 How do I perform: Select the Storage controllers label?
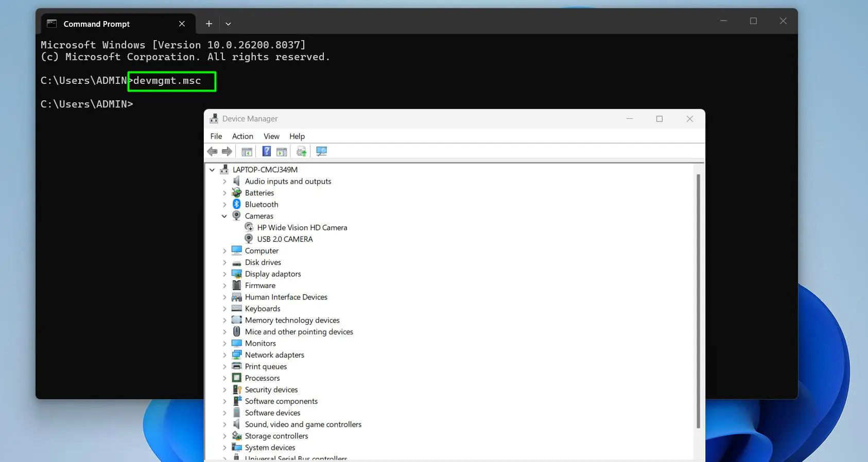click(x=276, y=436)
